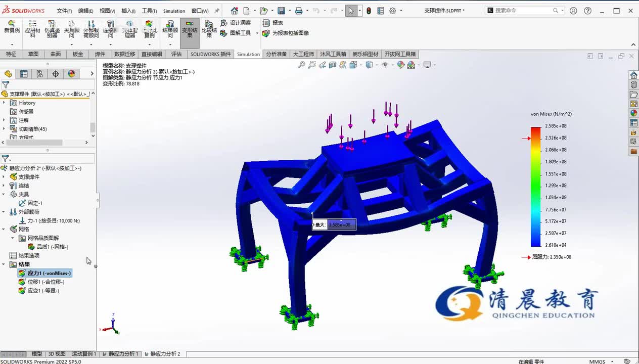Open Edit Appearance icon in viewport toolbar
The image size is (639, 364).
(x=401, y=65)
